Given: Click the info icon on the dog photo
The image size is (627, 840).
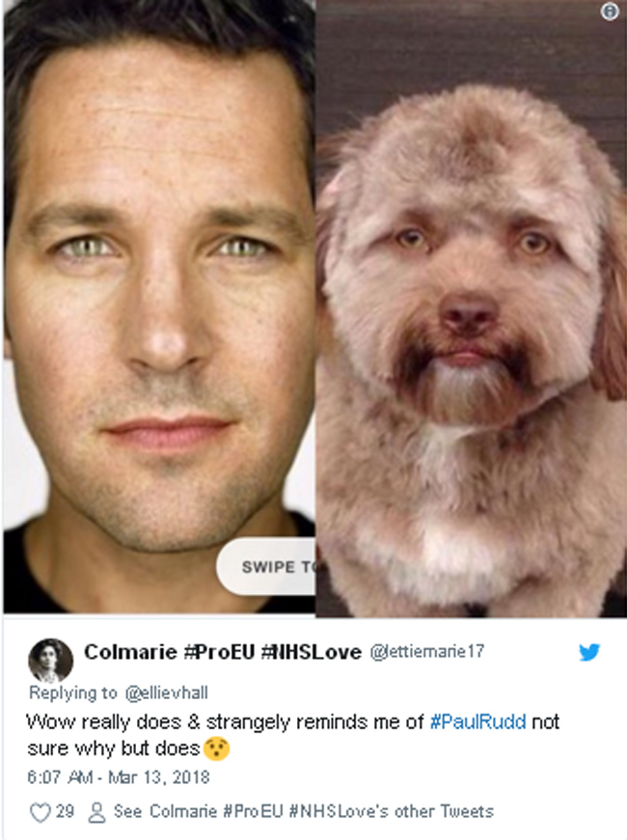Looking at the screenshot, I should [x=610, y=12].
